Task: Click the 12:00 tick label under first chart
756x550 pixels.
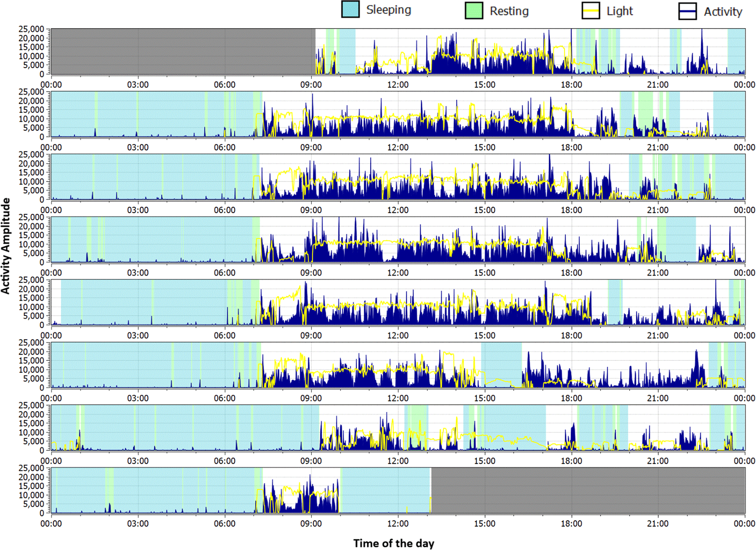Action: coord(398,85)
